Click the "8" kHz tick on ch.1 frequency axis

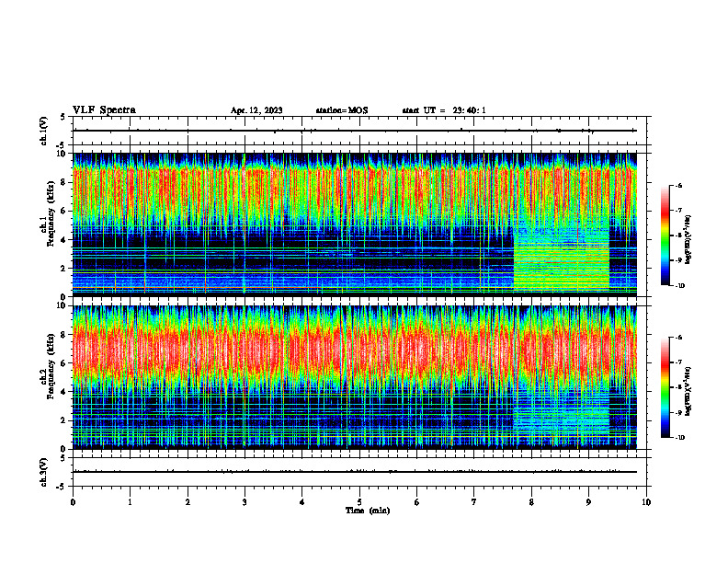[64, 182]
